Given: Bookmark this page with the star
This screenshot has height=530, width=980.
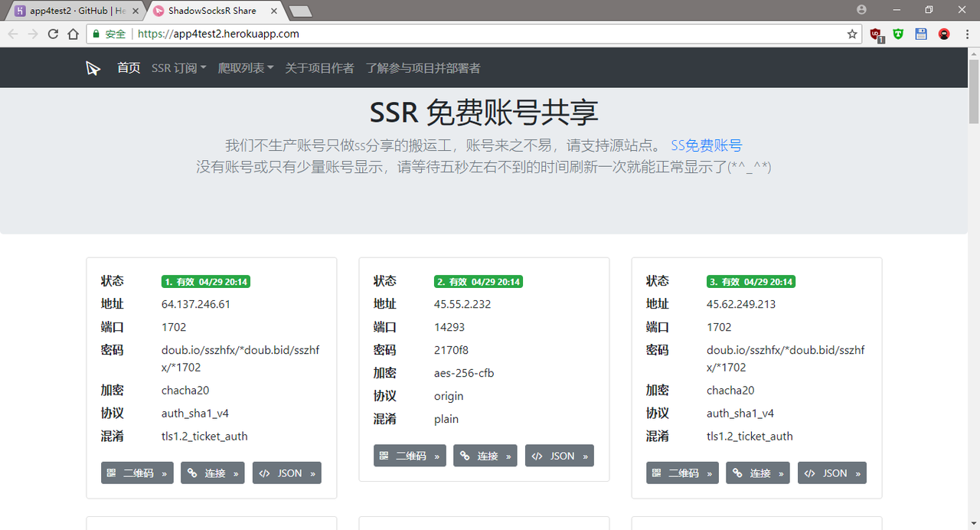Looking at the screenshot, I should pyautogui.click(x=852, y=34).
